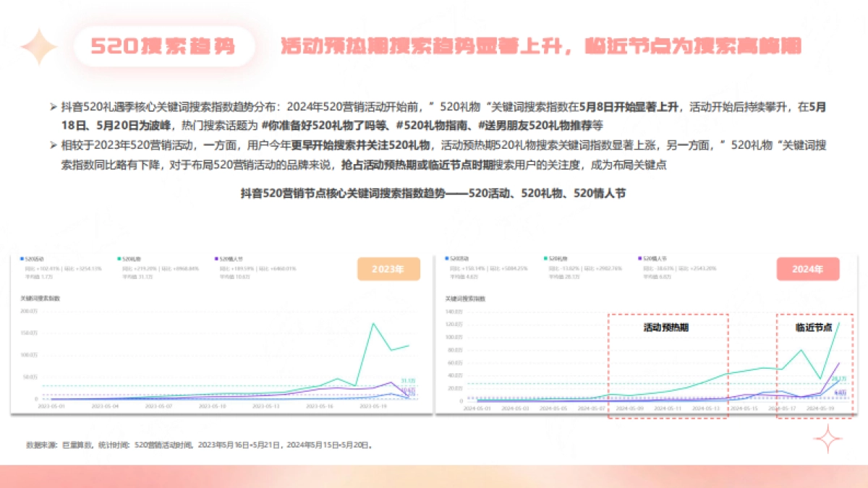Click the diamond sparkle shape beside the title badge
The image size is (868, 488).
pyautogui.click(x=38, y=48)
